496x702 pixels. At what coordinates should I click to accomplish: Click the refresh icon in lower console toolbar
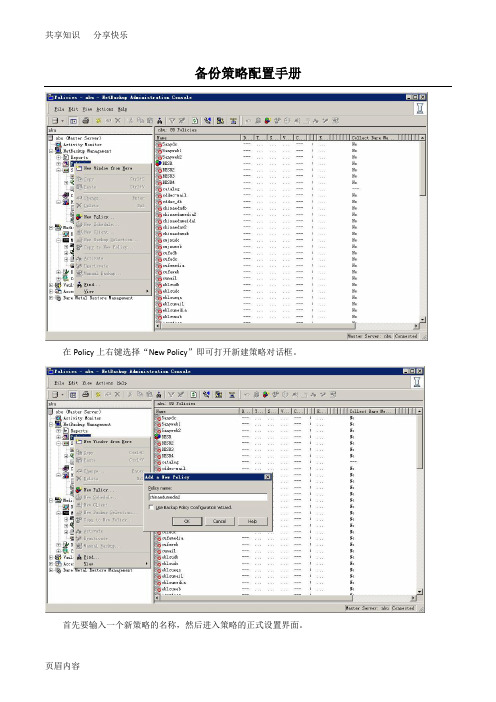point(193,394)
